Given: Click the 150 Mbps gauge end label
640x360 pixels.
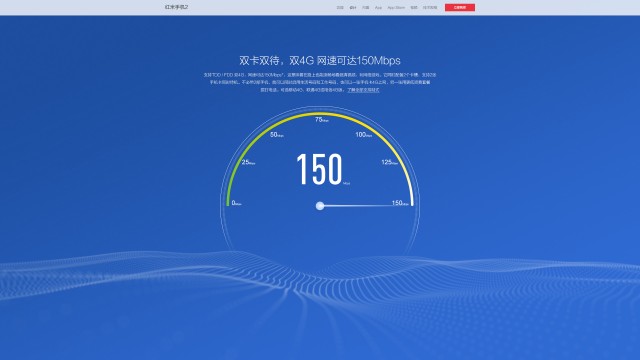Looking at the screenshot, I should [x=400, y=203].
